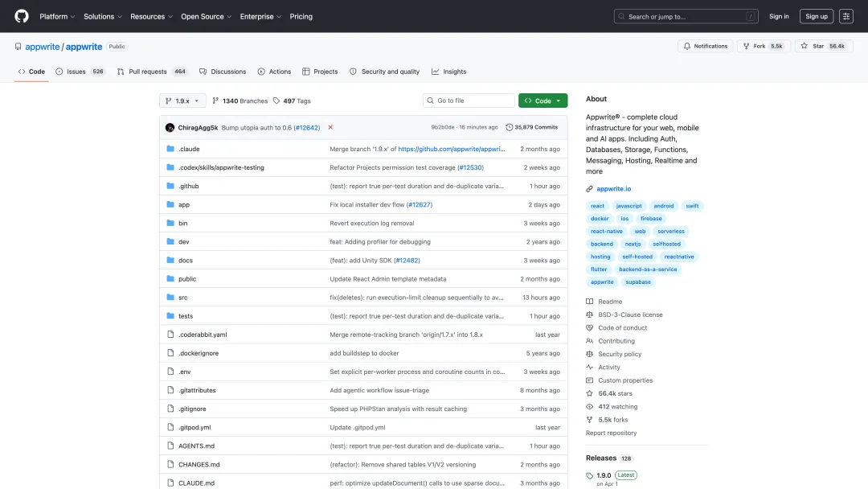The height and width of the screenshot is (489, 868).
Task: View the 1340 Branches list
Action: (x=240, y=101)
